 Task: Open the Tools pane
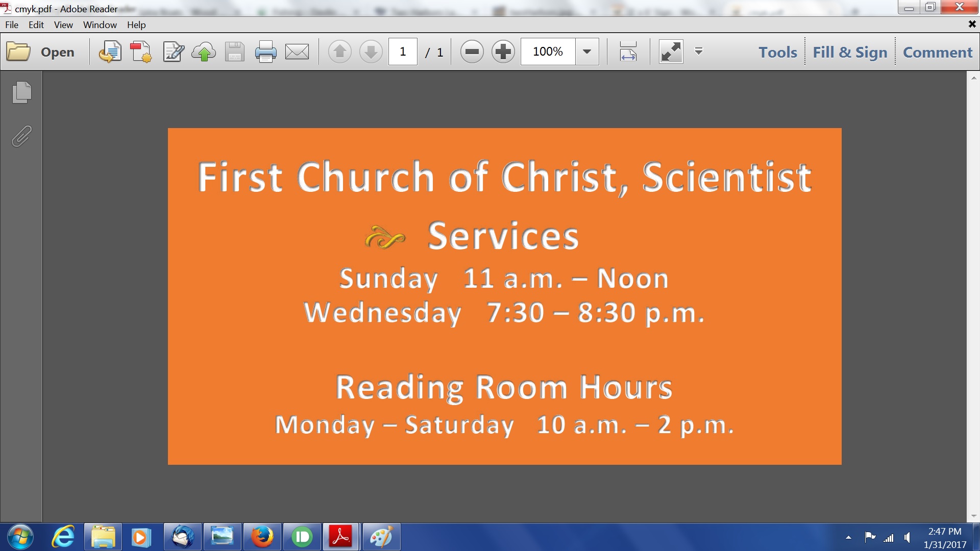pyautogui.click(x=777, y=52)
